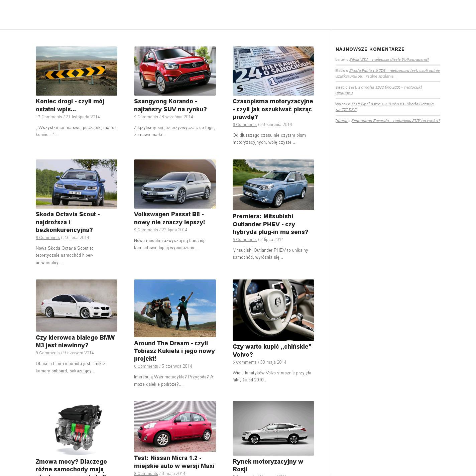View 17 Comments on Koniec drogi post

(x=49, y=117)
